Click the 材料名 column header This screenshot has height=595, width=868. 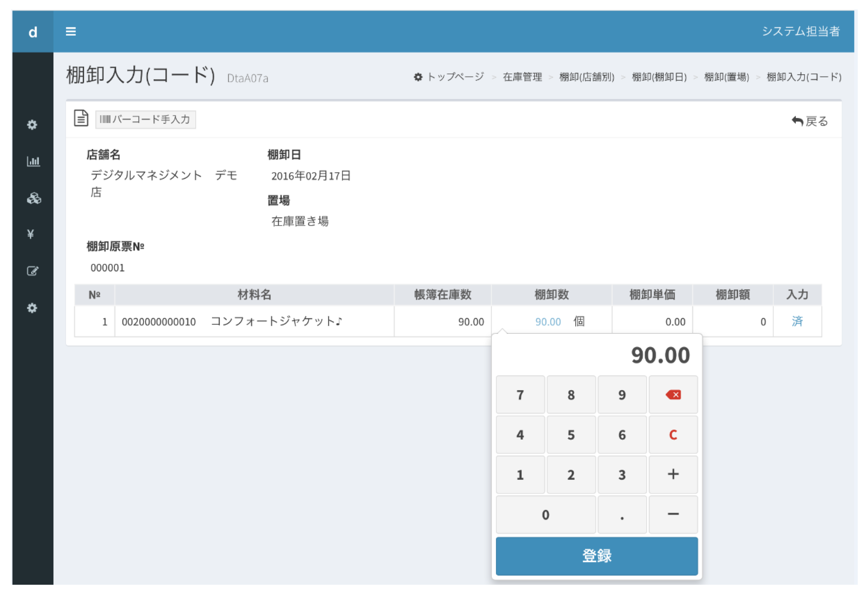[254, 294]
